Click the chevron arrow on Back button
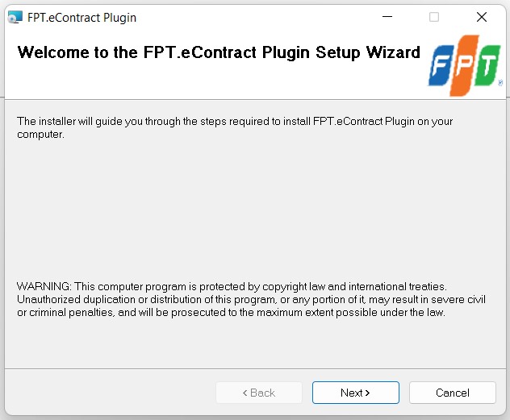Screen dimensions: 510x420 pos(245,393)
